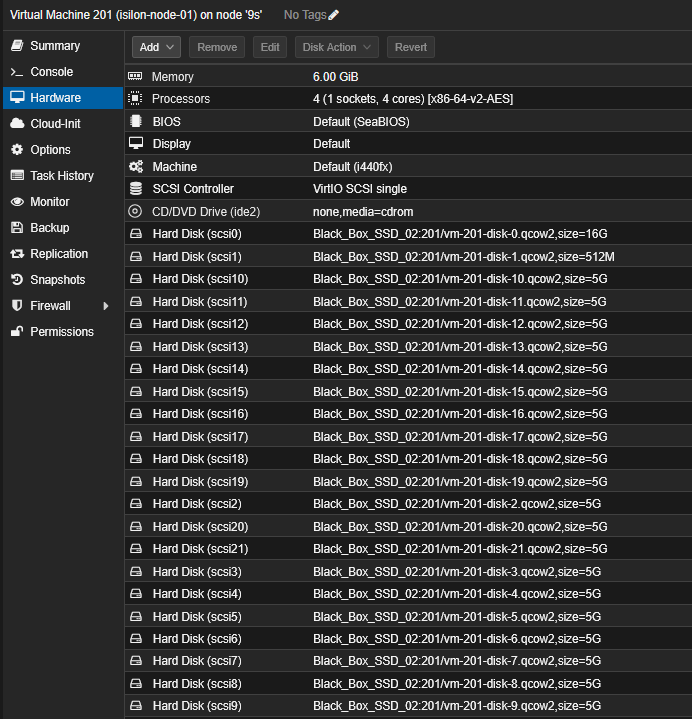
Task: Click the SCSI Controller database icon
Action: (136, 189)
